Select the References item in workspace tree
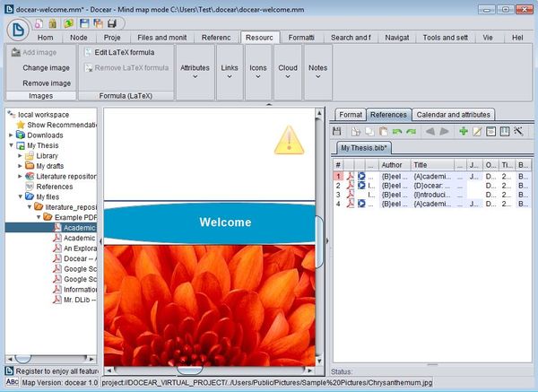 click(x=49, y=187)
